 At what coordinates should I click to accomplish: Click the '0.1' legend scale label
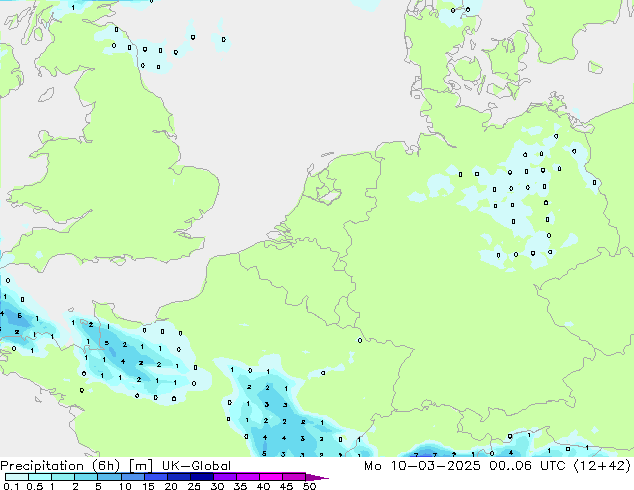pos(11,486)
